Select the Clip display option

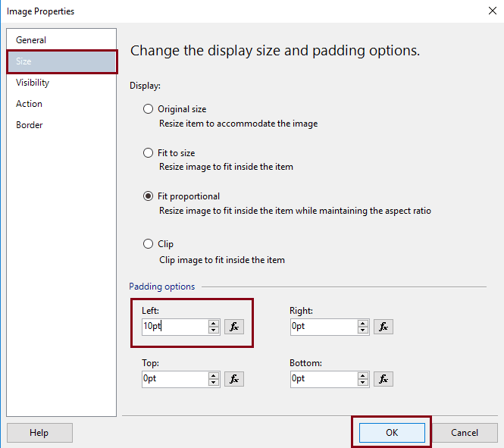[x=149, y=244]
